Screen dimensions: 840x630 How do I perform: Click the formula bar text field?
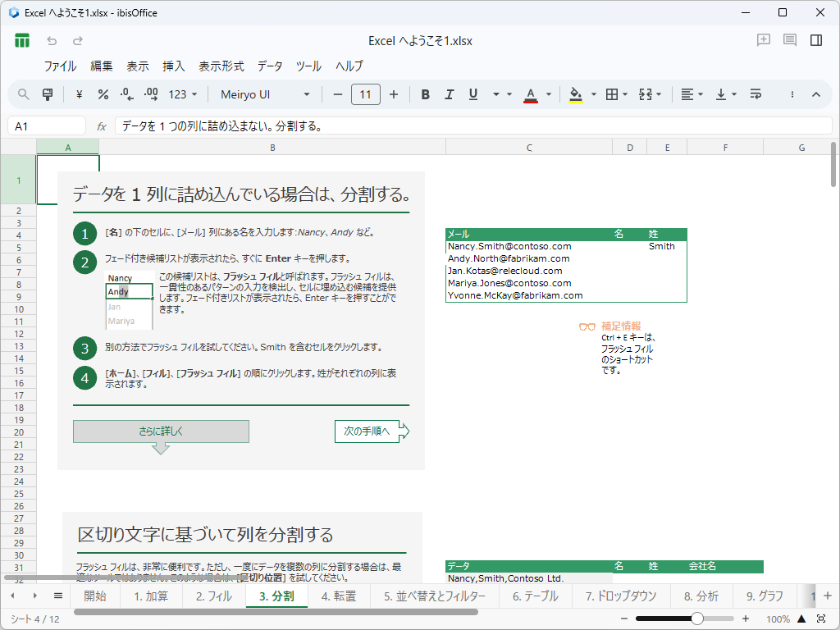(473, 126)
